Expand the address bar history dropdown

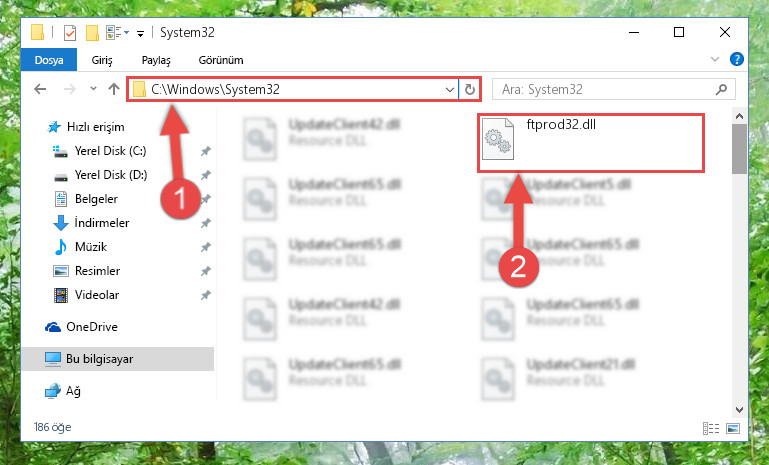pyautogui.click(x=449, y=89)
